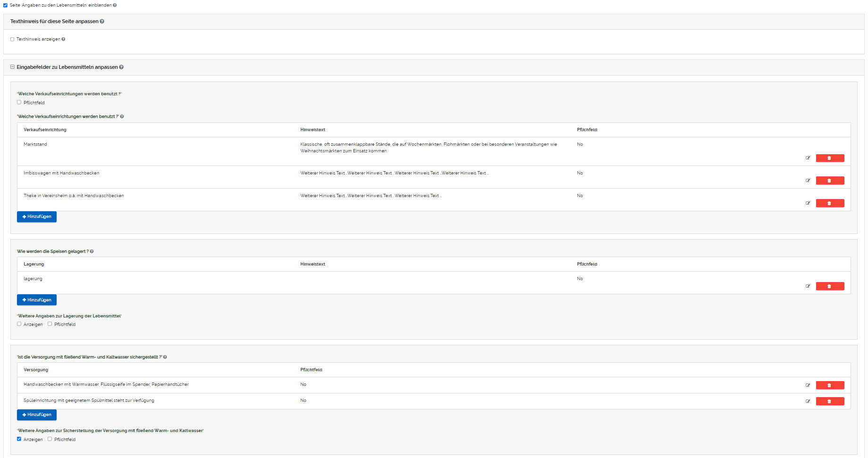
Task: Click Hinzufügen below the Lagerung table
Action: pyautogui.click(x=37, y=300)
